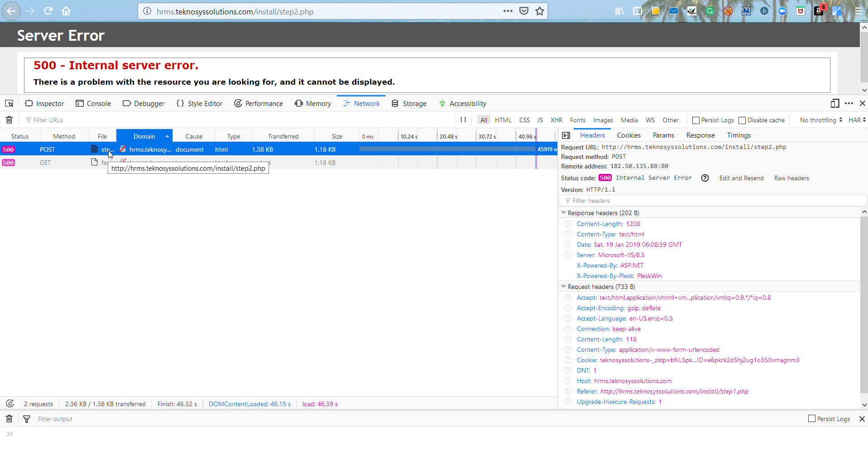
Task: Open network performance analysis icon
Action: (x=10, y=403)
